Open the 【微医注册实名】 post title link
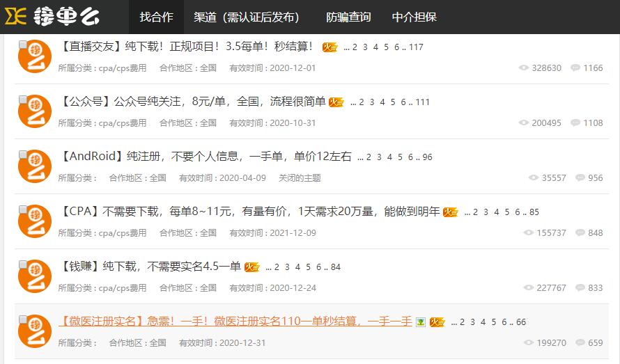Screen dimensions: 620x364 (235, 321)
